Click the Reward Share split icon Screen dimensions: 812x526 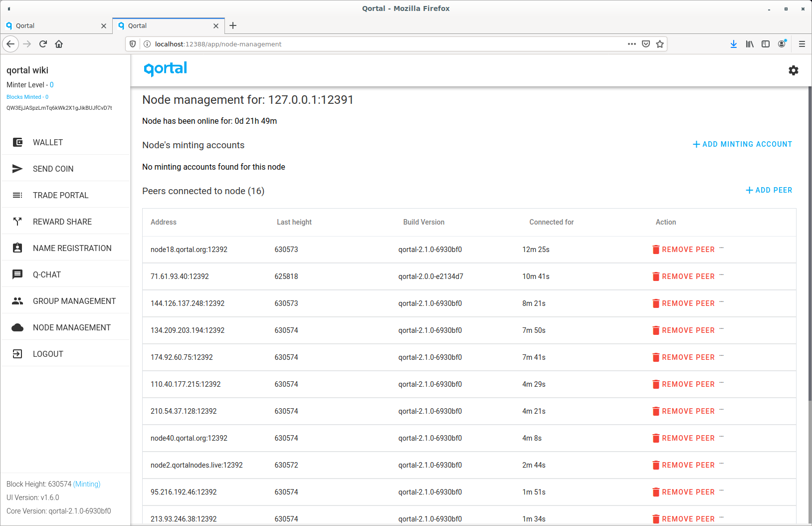pyautogui.click(x=17, y=222)
